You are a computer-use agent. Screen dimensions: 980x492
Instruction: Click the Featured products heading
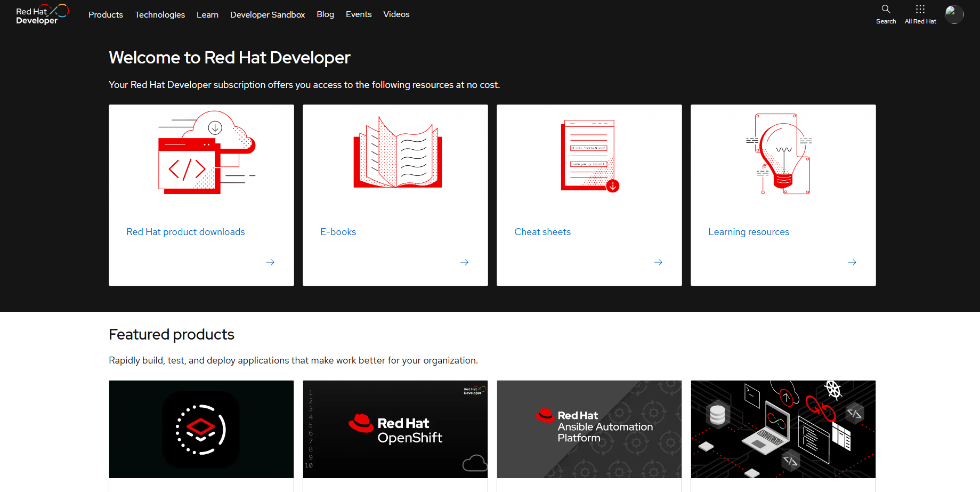click(172, 334)
